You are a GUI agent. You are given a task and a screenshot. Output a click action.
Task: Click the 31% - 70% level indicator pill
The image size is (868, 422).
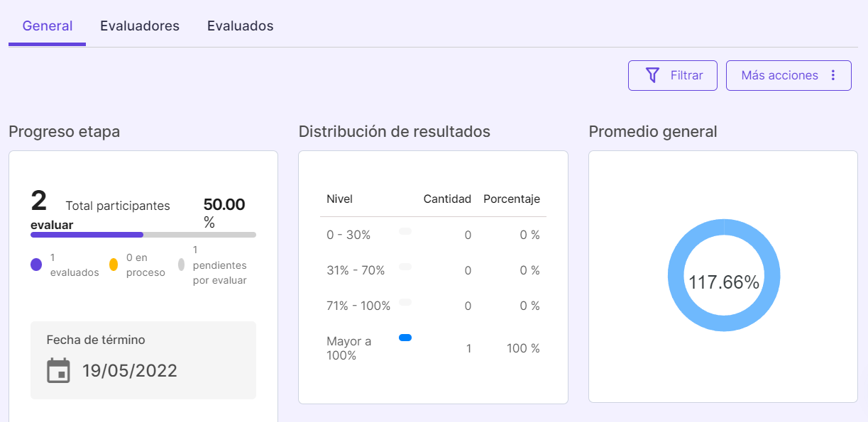click(405, 267)
